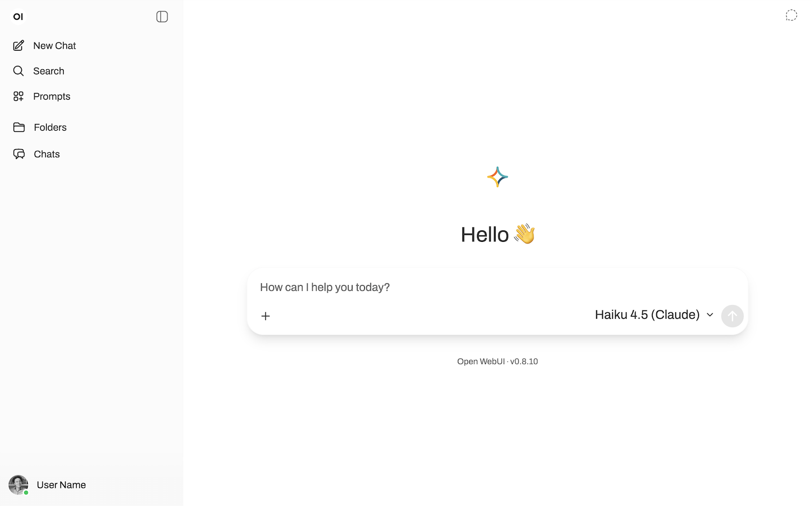
Task: Click the OI logo in sidebar
Action: click(18, 17)
